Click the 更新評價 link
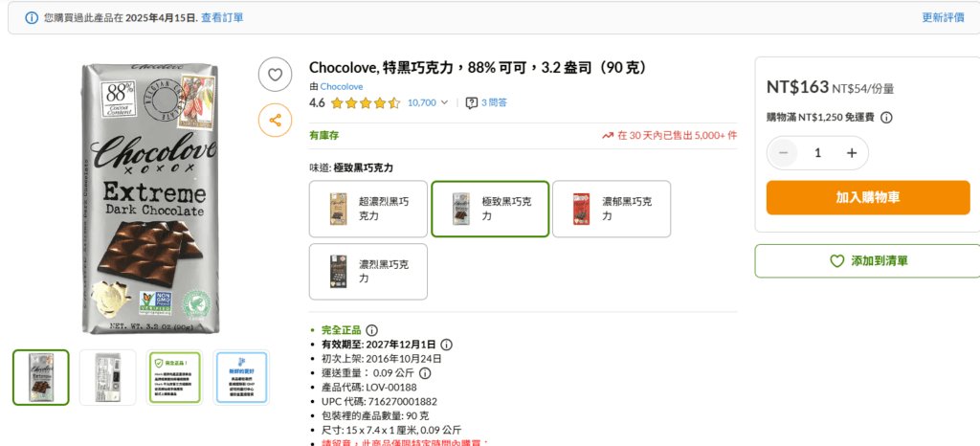Viewport: 980px width, 446px height. point(943,17)
